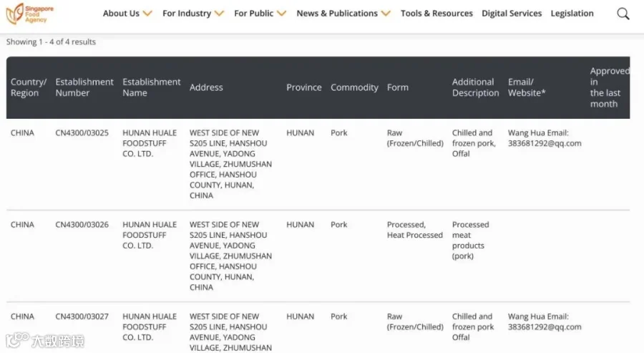Select establishment number CN4300/03027
The width and height of the screenshot is (644, 353).
(82, 316)
